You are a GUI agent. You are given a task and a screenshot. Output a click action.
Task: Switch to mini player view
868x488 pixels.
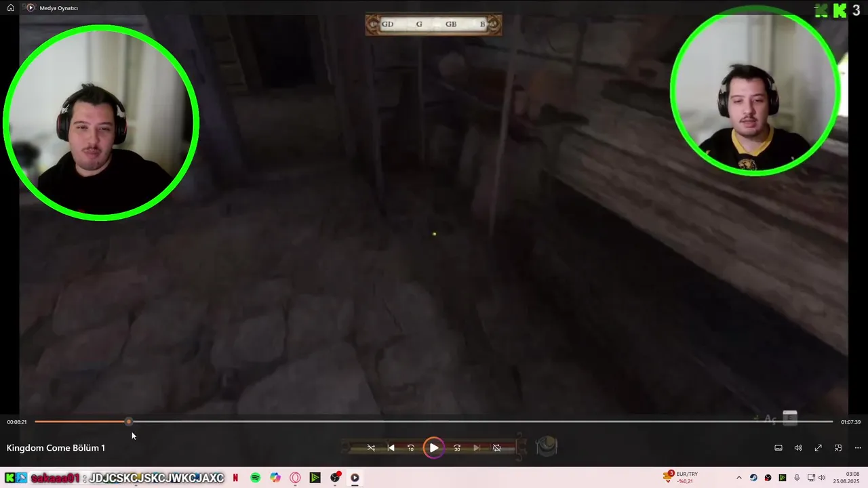(838, 448)
